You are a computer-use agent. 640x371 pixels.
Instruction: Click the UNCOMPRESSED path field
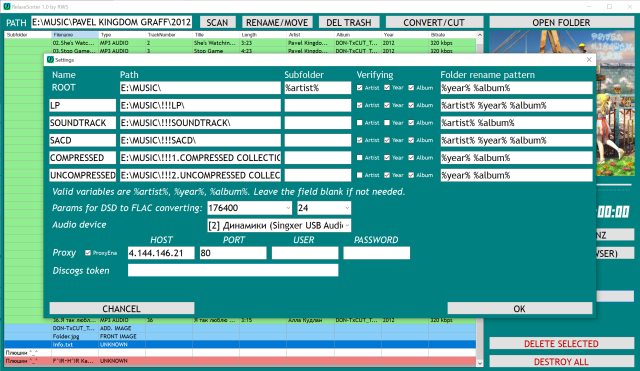coord(200,176)
